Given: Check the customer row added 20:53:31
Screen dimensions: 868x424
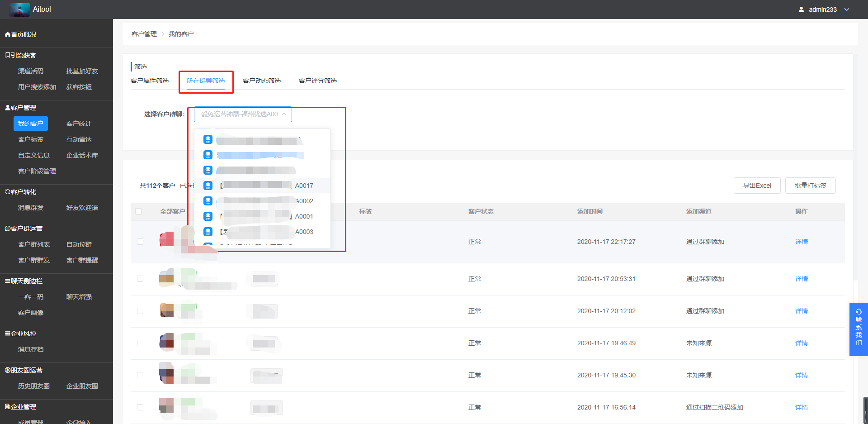Looking at the screenshot, I should (140, 279).
